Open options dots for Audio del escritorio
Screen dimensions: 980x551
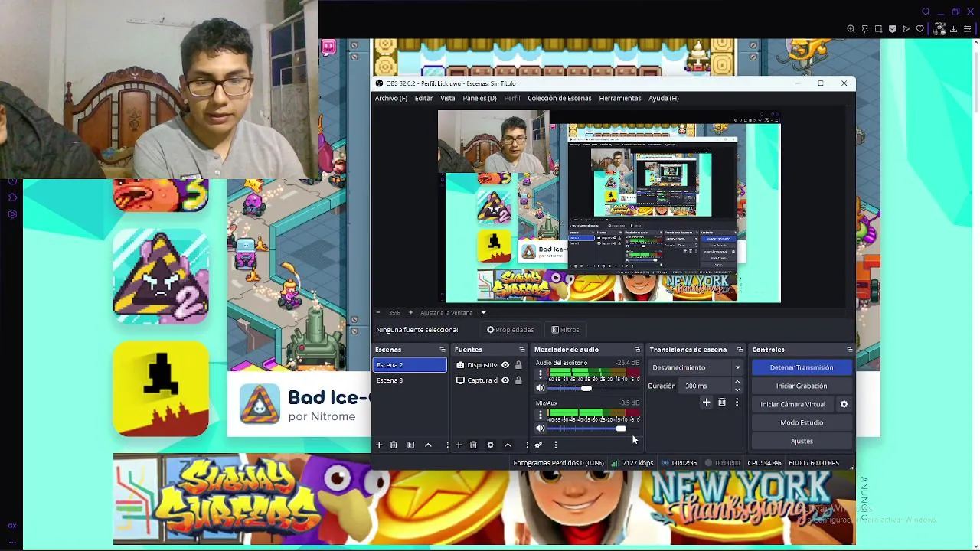click(540, 375)
